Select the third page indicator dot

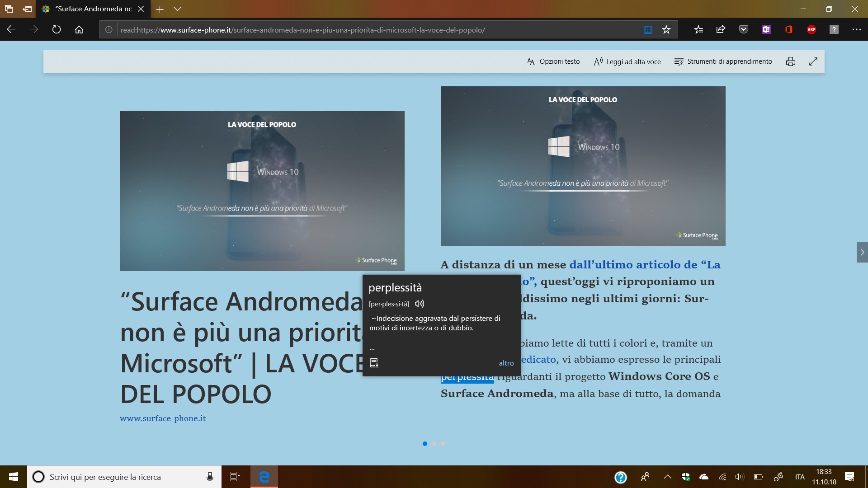coord(443,444)
